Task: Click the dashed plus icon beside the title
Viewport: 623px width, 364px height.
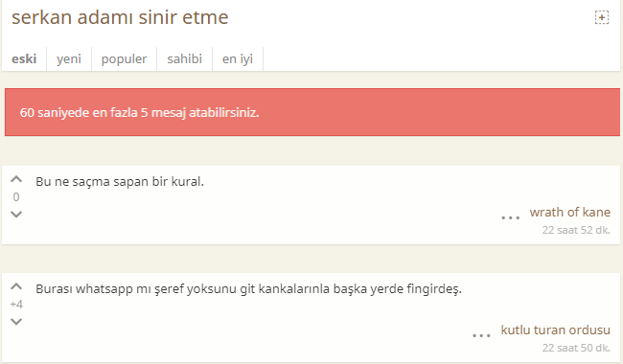Action: click(x=602, y=17)
